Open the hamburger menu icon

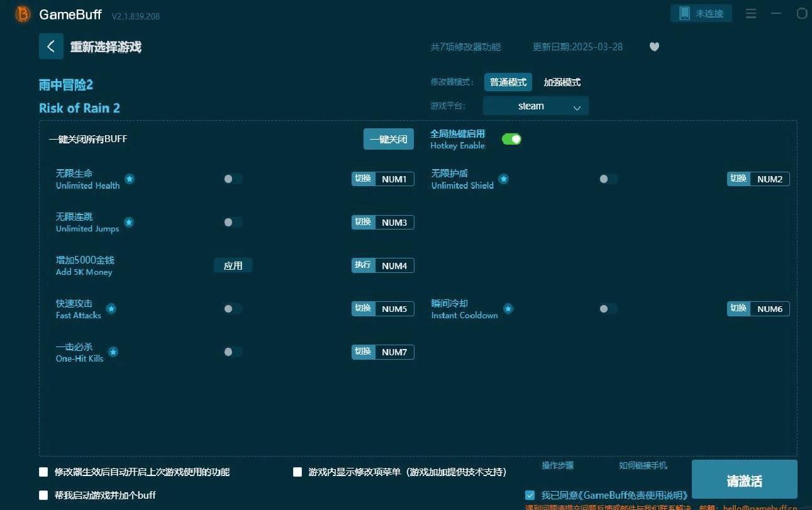(x=751, y=13)
